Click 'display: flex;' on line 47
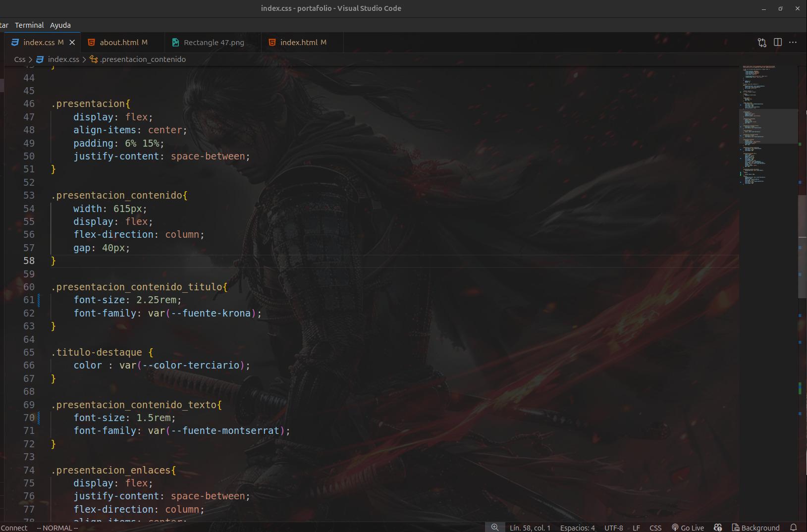 click(x=113, y=117)
